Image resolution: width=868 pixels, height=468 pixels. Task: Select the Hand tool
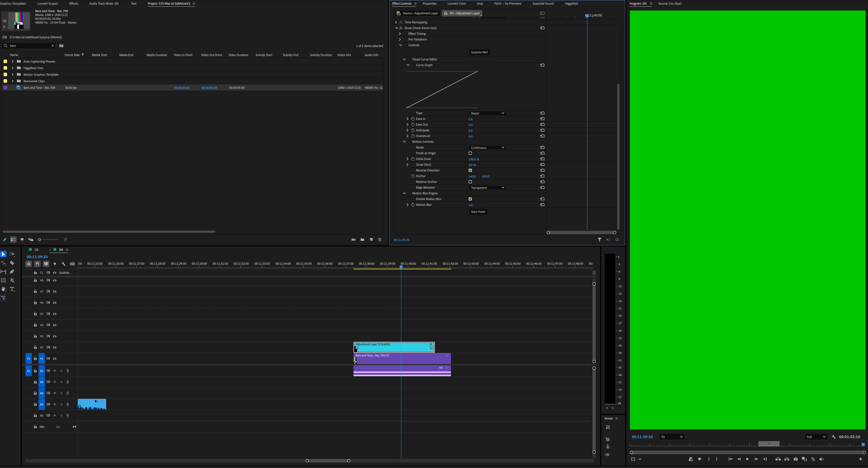coord(3,289)
